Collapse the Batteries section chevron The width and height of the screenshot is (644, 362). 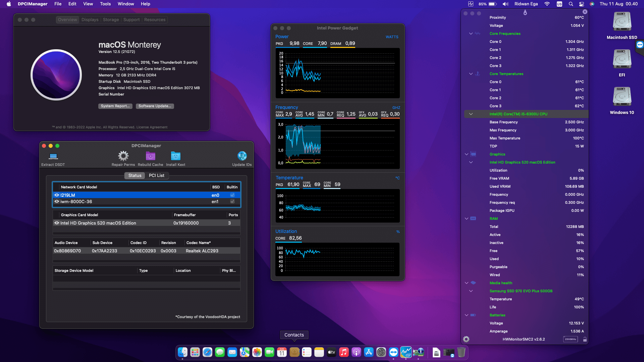pos(466,315)
